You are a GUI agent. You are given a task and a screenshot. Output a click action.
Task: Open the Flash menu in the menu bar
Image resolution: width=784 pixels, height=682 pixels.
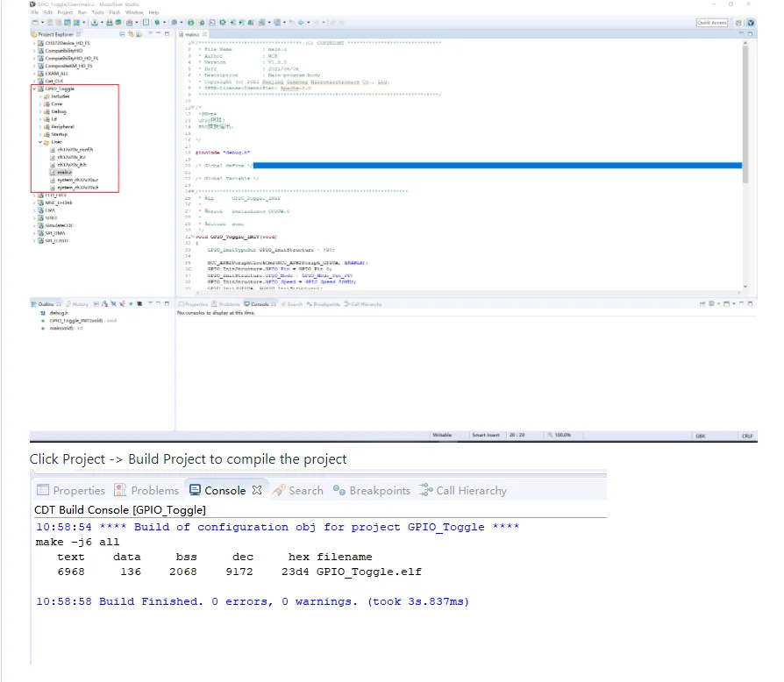(x=115, y=12)
